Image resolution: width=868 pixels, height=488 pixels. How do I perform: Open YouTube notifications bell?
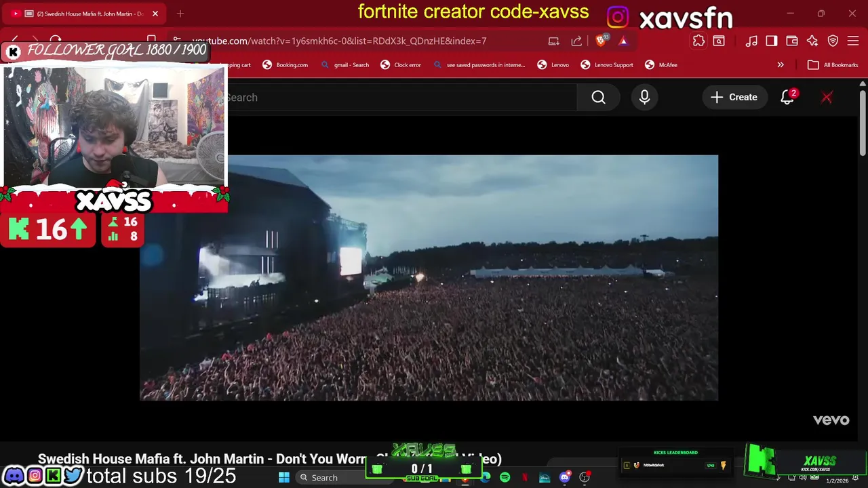pos(787,98)
